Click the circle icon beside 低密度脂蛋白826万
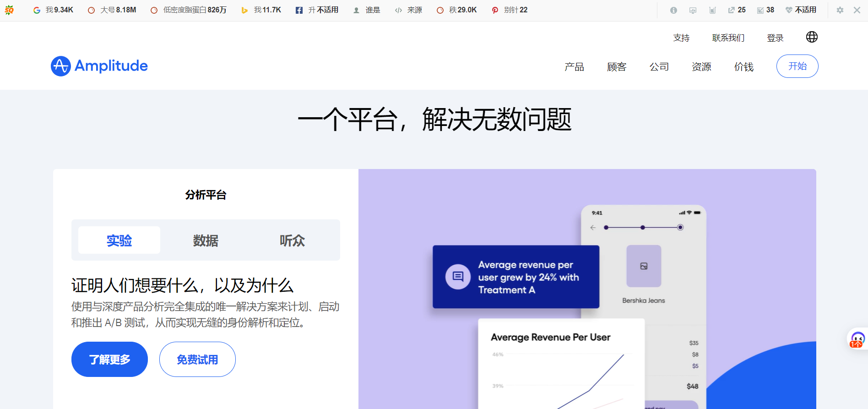 click(x=154, y=10)
